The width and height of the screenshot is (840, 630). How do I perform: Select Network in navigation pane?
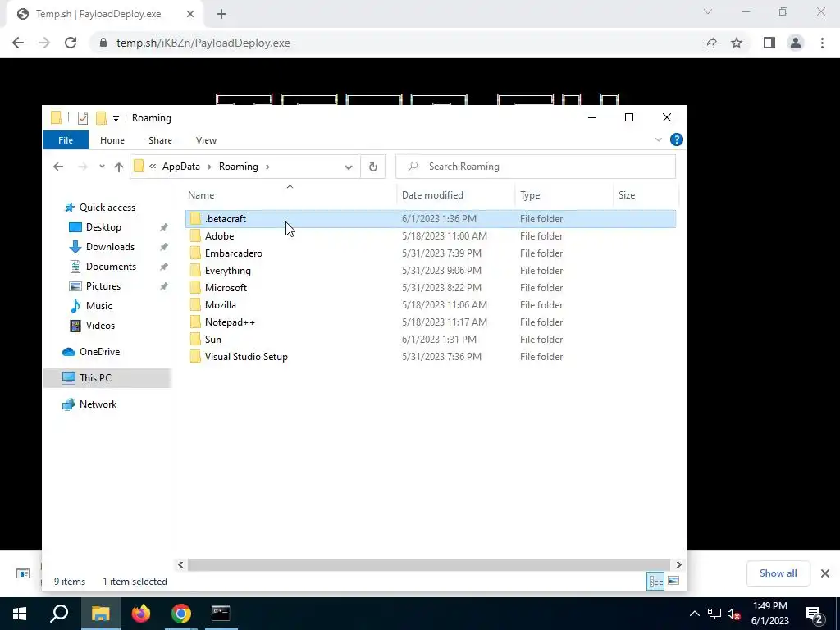(98, 404)
